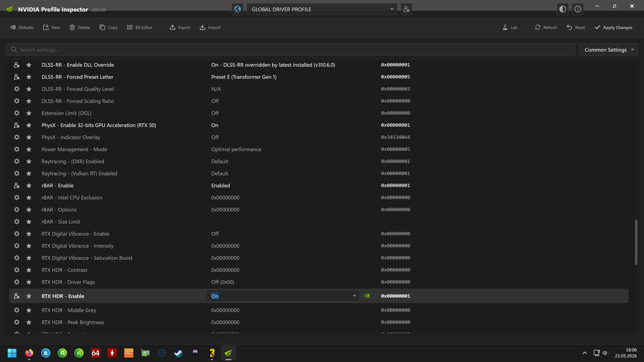Viewport: 644px width, 362px height.
Task: Select the 'RTX Digital Vibrance - Saturation Boost' row
Action: [318, 258]
